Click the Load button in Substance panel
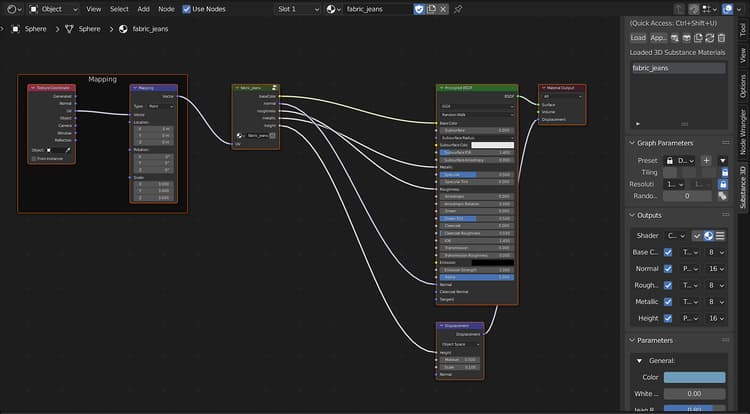750x414 pixels. [638, 38]
